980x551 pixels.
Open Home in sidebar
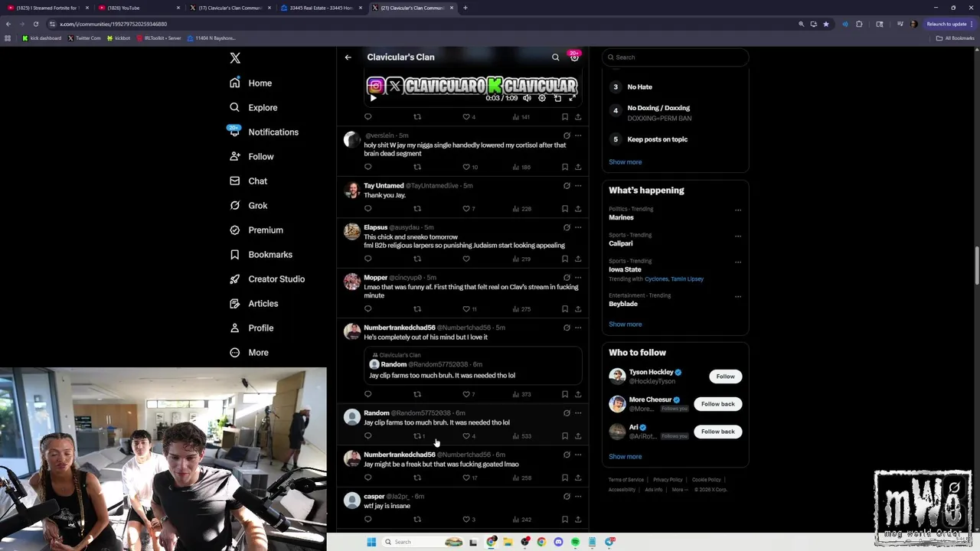coord(251,83)
